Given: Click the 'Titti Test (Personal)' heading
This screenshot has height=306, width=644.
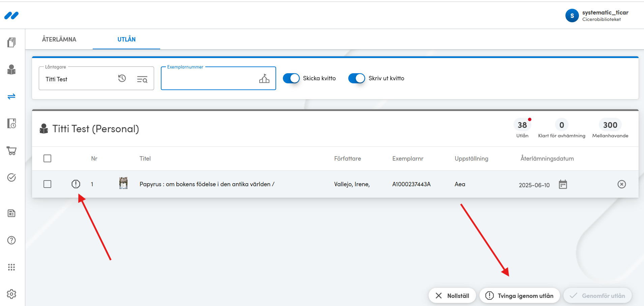Looking at the screenshot, I should tap(96, 129).
